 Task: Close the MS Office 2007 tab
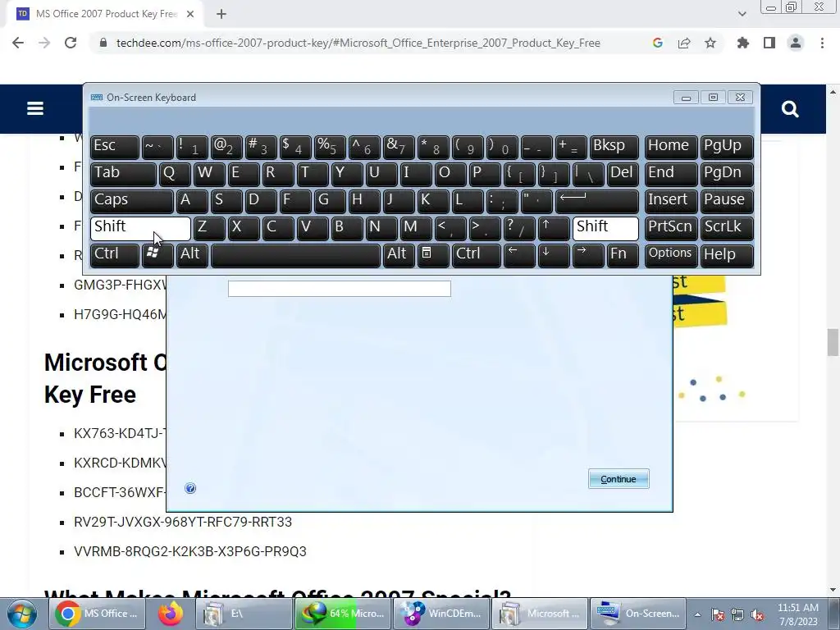(x=190, y=14)
